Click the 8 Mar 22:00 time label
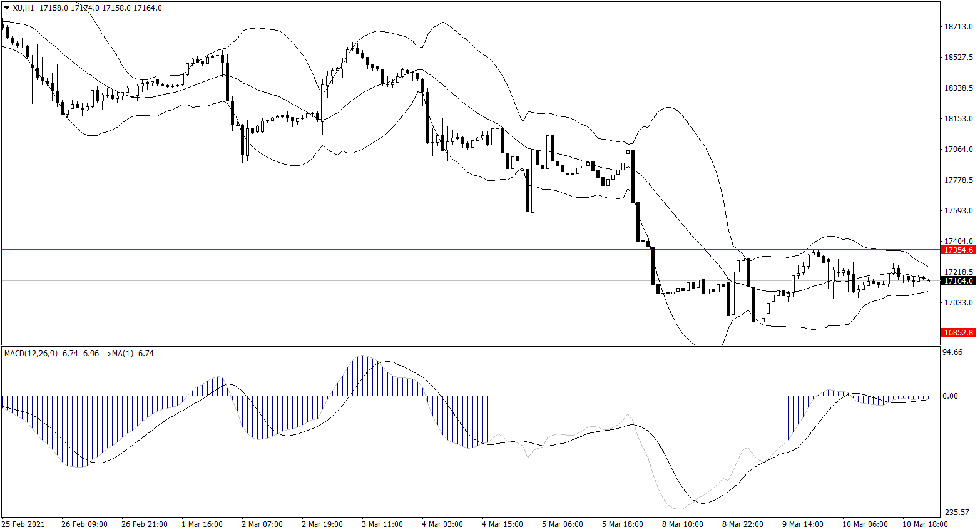The height and width of the screenshot is (532, 980). 742,524
